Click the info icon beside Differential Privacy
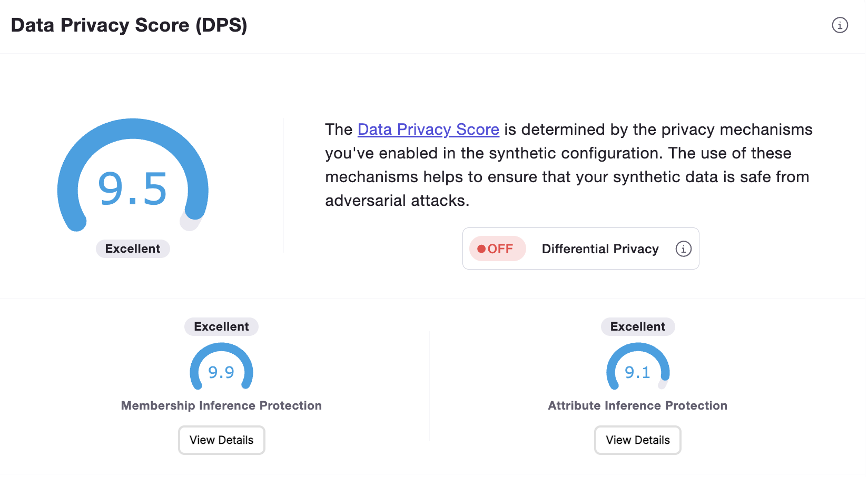868x477 pixels. point(683,249)
